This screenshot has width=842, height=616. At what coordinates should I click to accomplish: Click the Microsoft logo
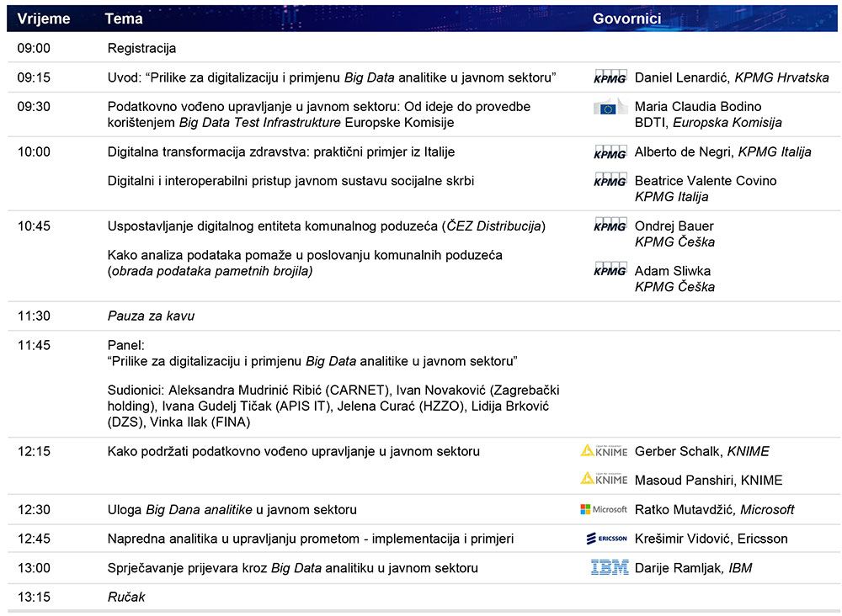click(x=604, y=509)
